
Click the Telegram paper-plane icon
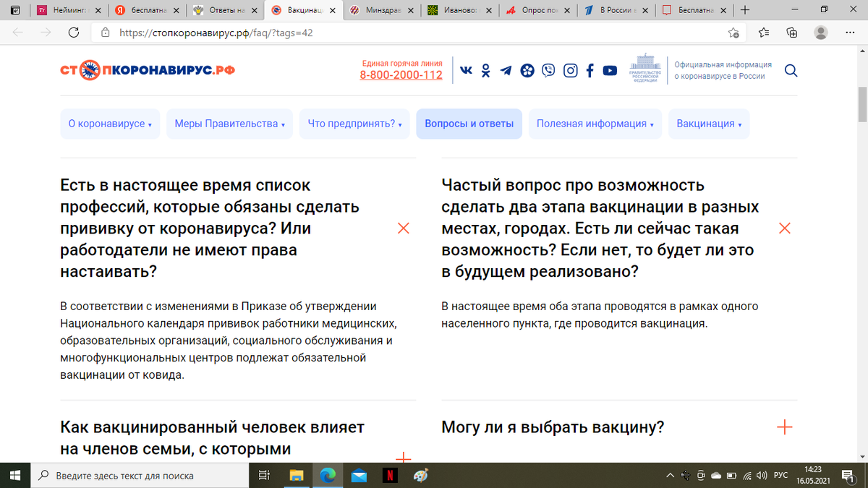tap(506, 70)
